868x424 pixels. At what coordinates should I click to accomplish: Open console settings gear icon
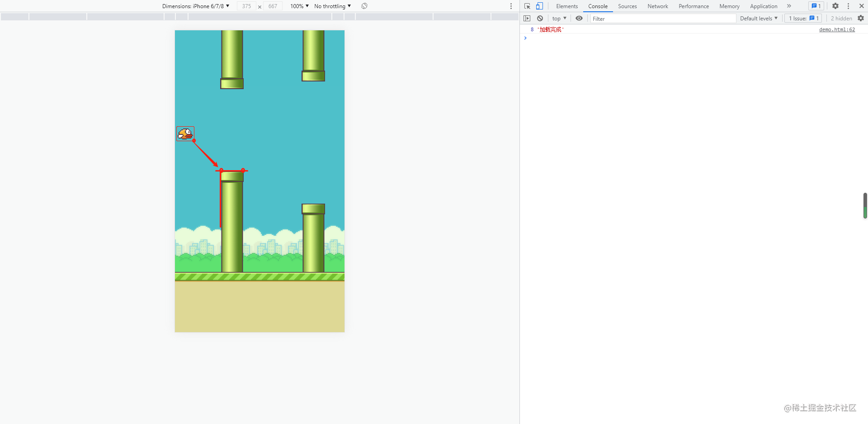click(861, 18)
